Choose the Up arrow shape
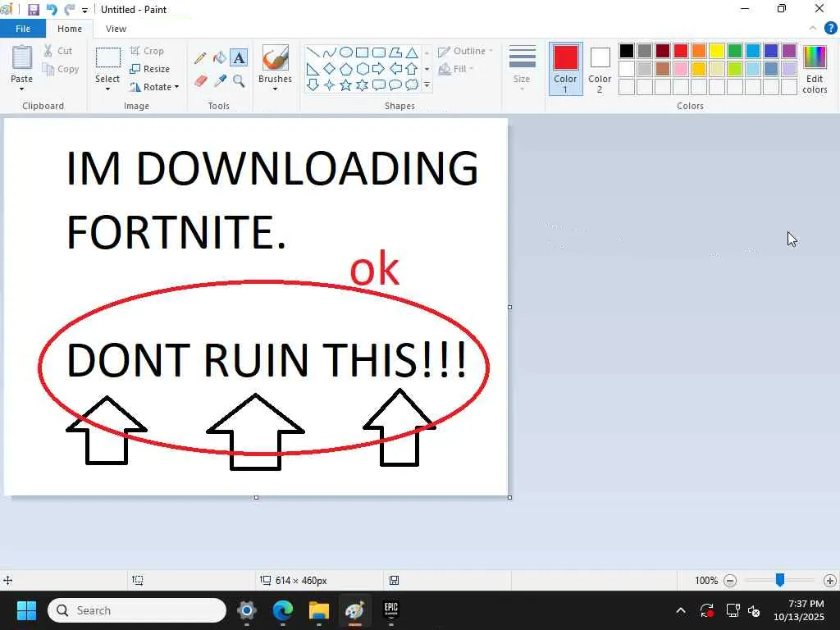Viewport: 840px width, 630px height. 412,69
